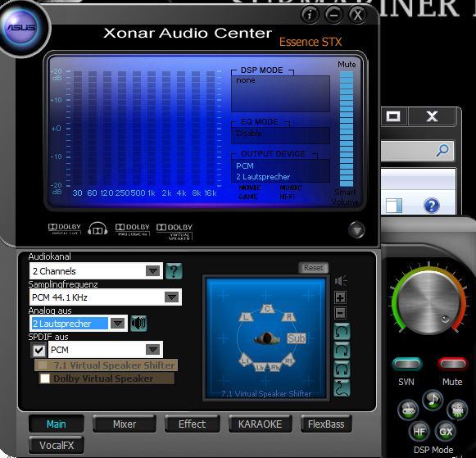Test the speakers with the Analog aus speaker icon
This screenshot has width=476, height=458.
point(138,324)
